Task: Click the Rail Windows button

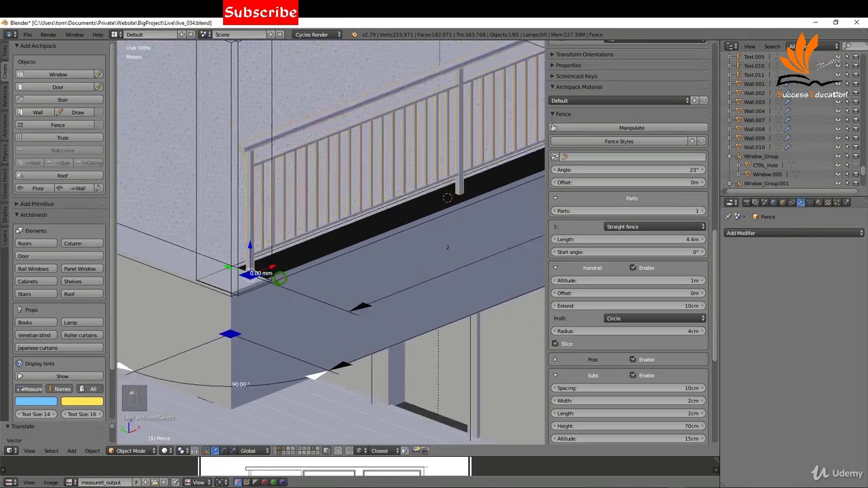Action: (37, 268)
